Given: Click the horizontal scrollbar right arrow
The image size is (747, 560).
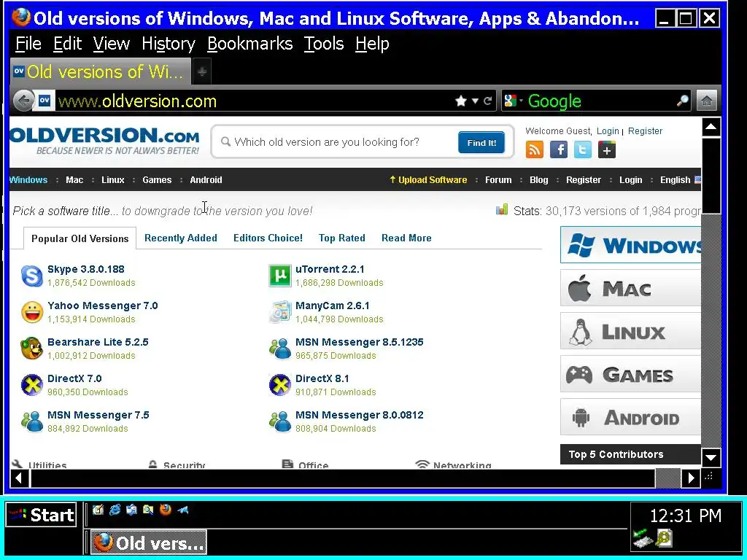Looking at the screenshot, I should tap(691, 478).
